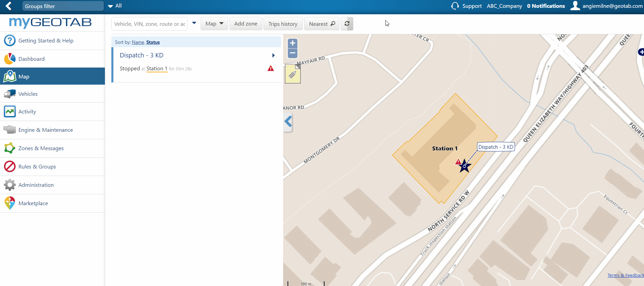Image resolution: width=644 pixels, height=286 pixels.
Task: Open the Station 1 zone link
Action: 157,69
